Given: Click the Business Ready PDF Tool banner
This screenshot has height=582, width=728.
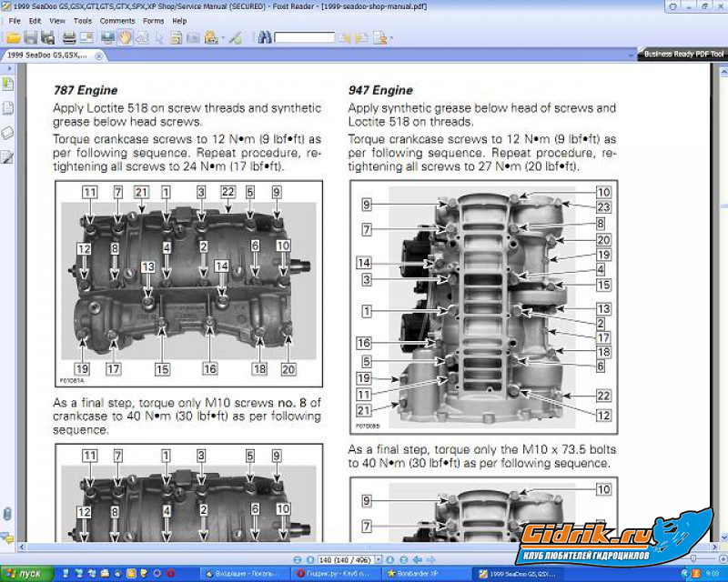Looking at the screenshot, I should click(x=683, y=55).
